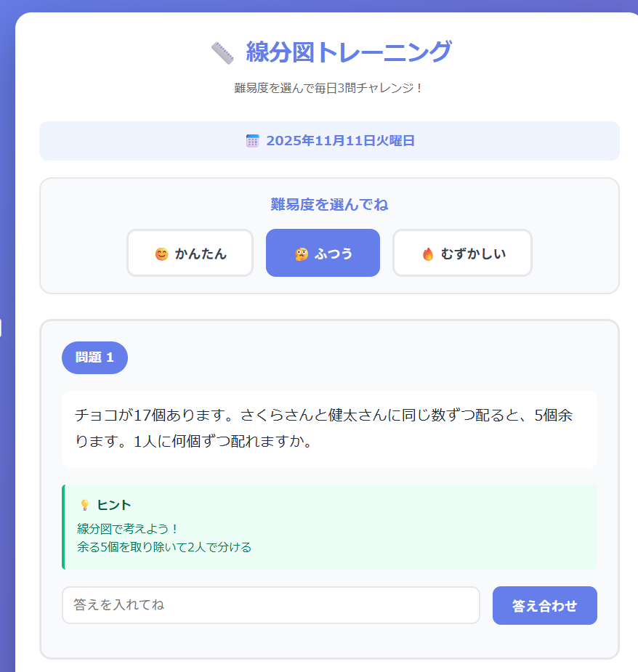The width and height of the screenshot is (638, 672).
Task: Click the calendar icon before today's date
Action: (x=252, y=141)
